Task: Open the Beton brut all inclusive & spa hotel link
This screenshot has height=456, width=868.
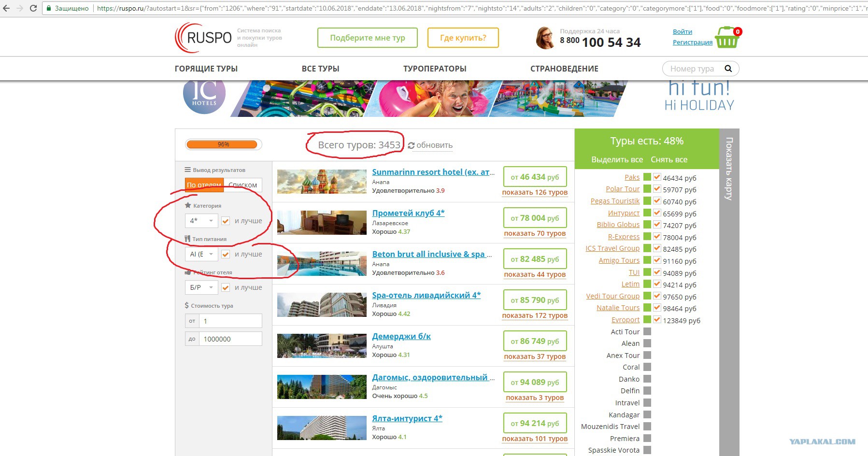Action: (x=432, y=254)
